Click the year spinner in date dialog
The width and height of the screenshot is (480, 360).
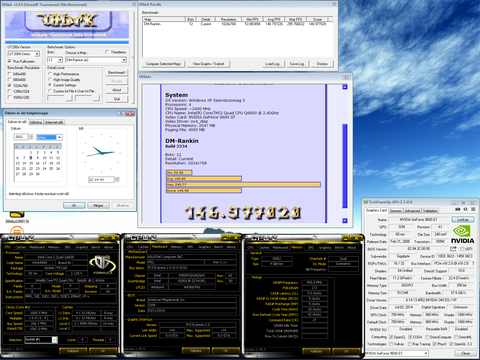[x=31, y=137]
